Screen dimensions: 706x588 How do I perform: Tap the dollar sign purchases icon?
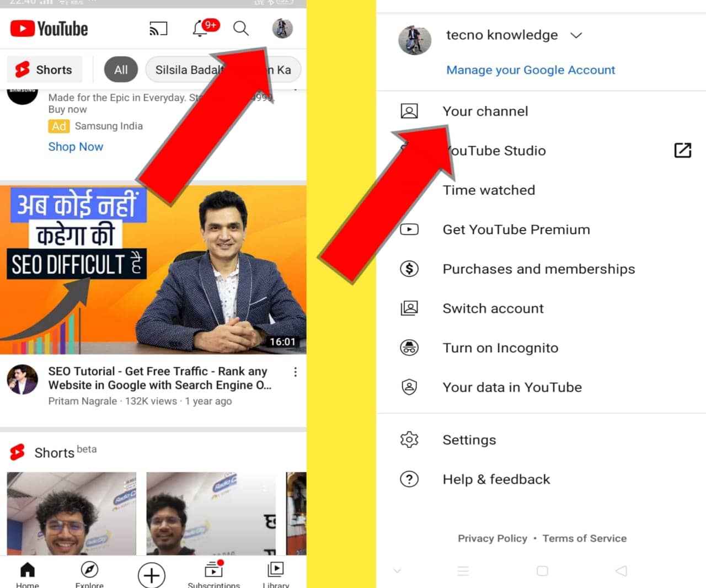(x=409, y=269)
